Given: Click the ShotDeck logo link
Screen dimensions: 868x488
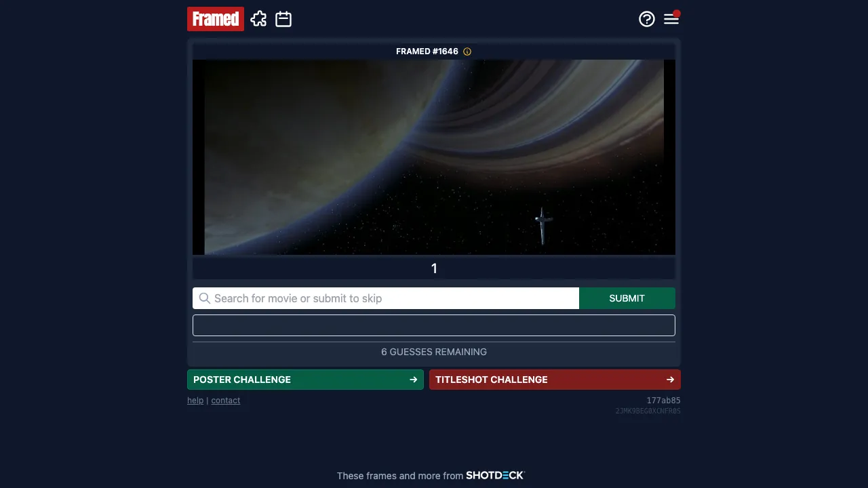Looking at the screenshot, I should (495, 476).
